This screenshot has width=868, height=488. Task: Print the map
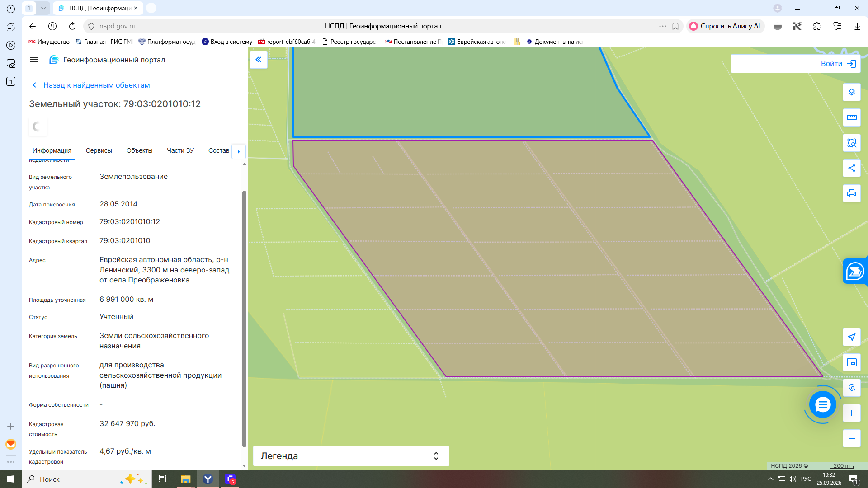click(851, 193)
